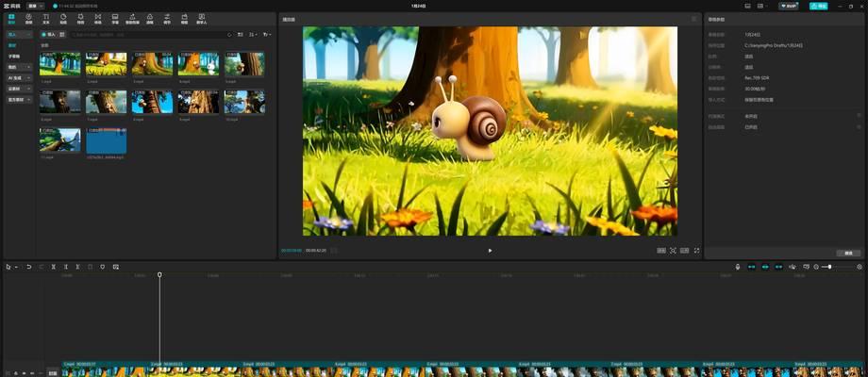Select Sub-drafts in the left sidebar
Screen dimensions: 868x377
click(14, 57)
